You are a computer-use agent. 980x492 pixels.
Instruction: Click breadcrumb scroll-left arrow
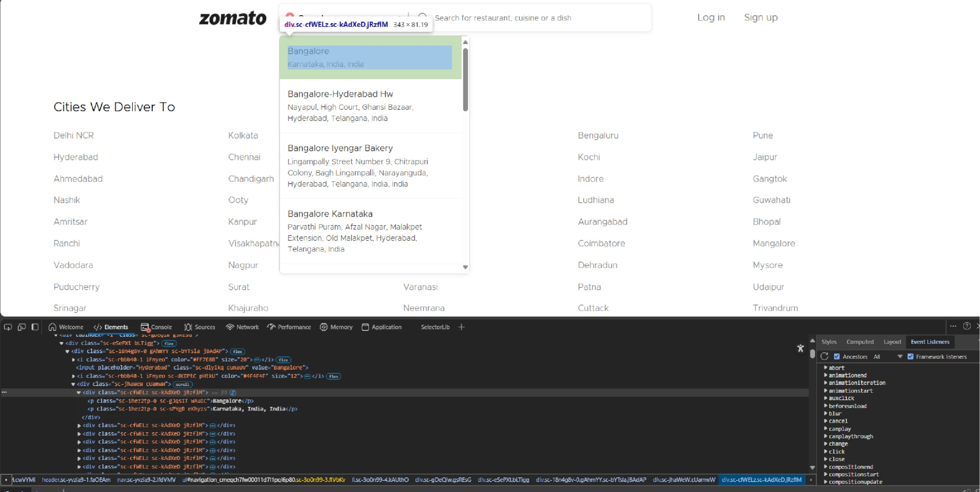(6, 479)
